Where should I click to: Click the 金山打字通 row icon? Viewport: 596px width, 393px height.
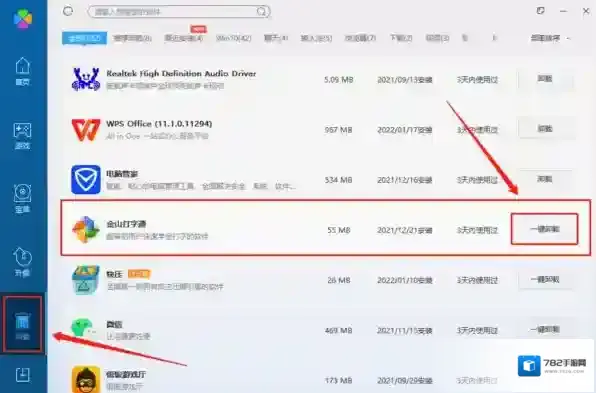point(86,229)
